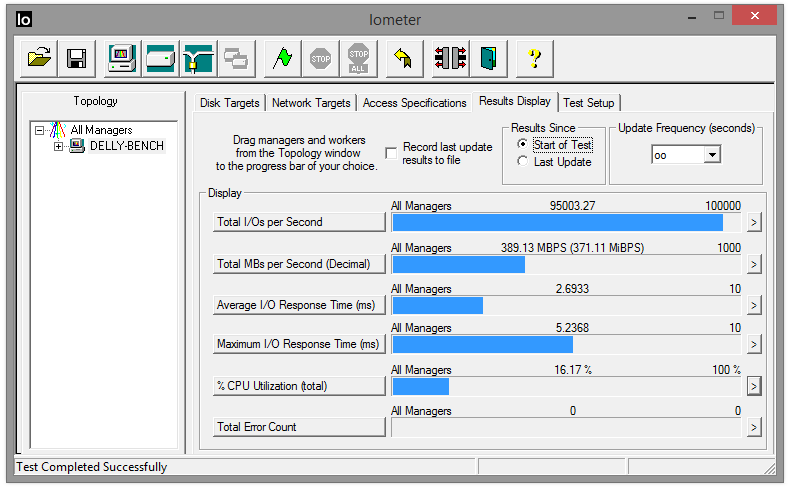Select Start of Test radio option
The height and width of the screenshot is (488, 788).
[523, 144]
